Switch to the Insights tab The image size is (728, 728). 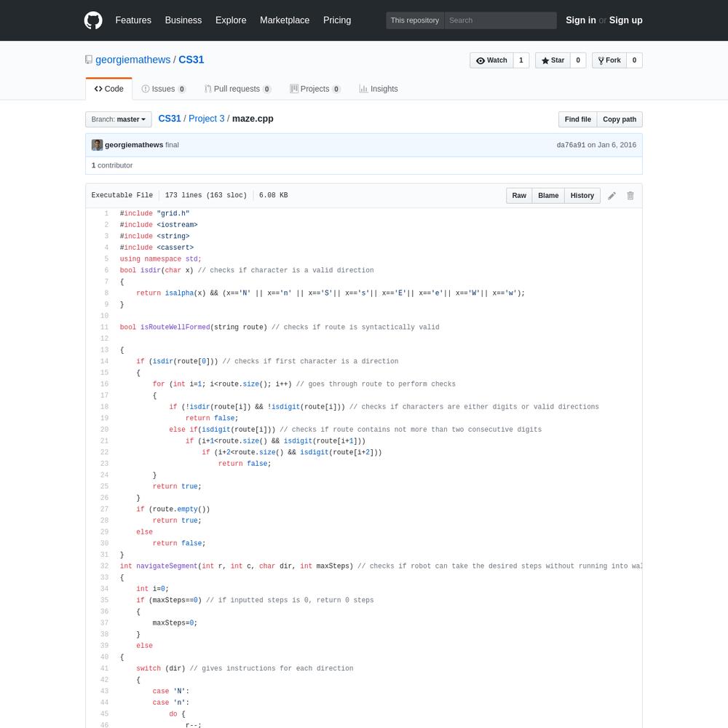point(379,89)
